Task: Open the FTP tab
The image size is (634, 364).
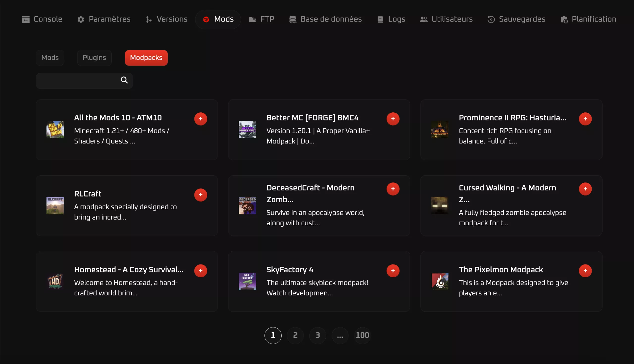Action: 262,19
